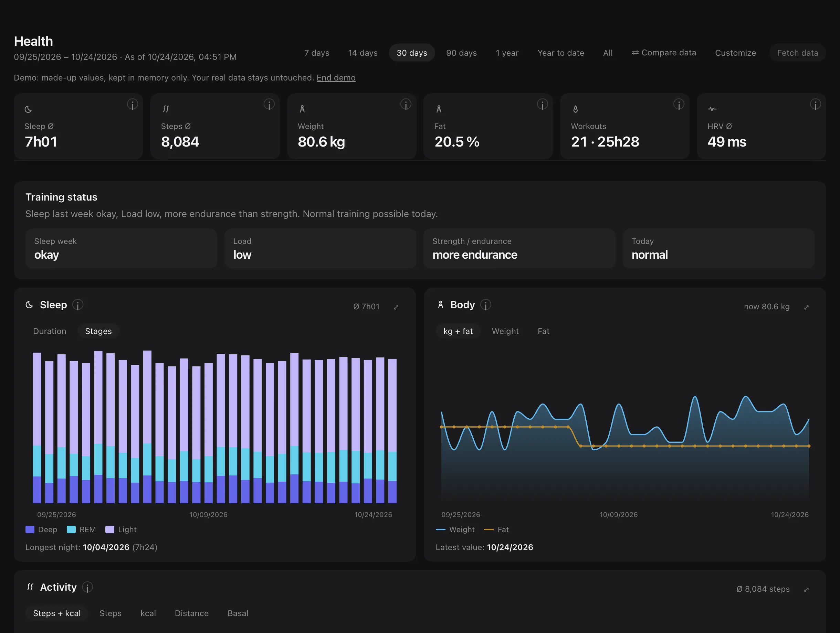The width and height of the screenshot is (840, 633).
Task: Click the Deep legend color swatch
Action: 30,529
